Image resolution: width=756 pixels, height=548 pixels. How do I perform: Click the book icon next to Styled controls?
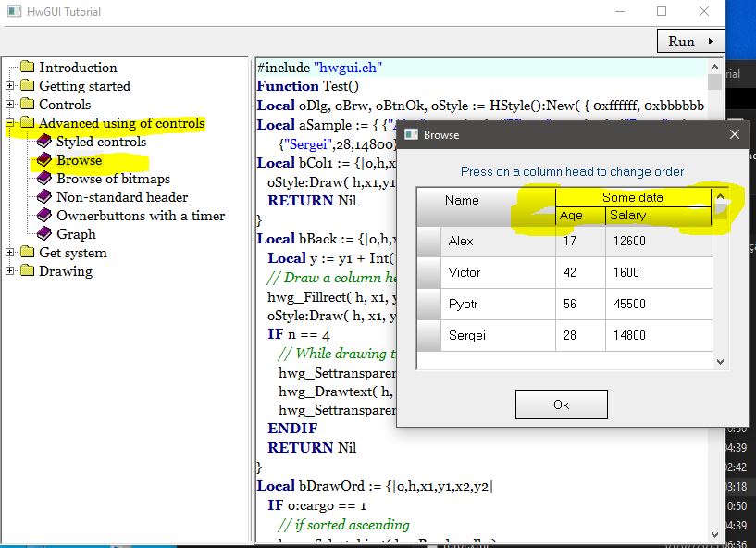(43, 142)
